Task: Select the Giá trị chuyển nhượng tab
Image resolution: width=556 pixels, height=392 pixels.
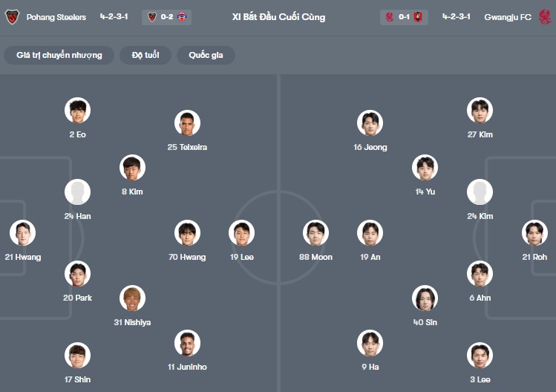Action: [59, 56]
